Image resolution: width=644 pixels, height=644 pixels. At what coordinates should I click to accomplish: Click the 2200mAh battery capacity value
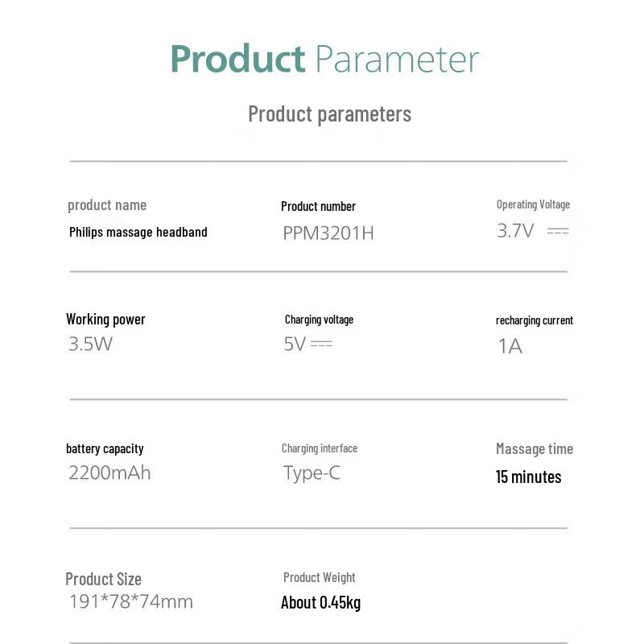click(x=109, y=473)
